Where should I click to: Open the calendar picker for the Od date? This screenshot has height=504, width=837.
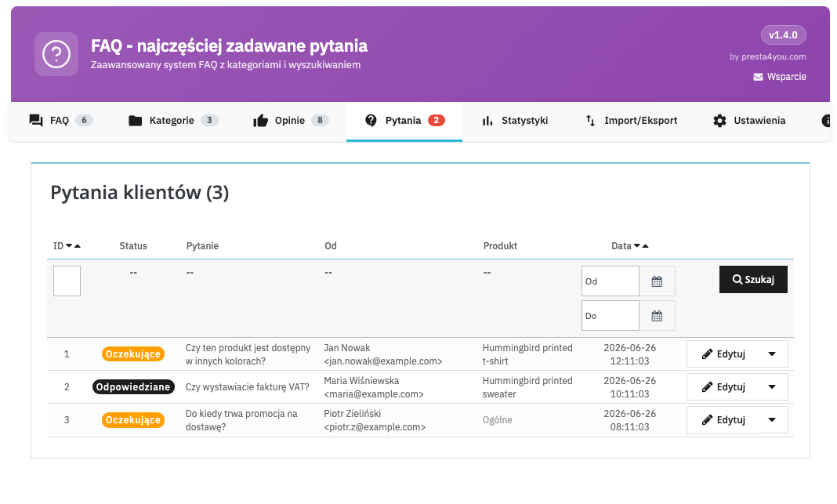pyautogui.click(x=657, y=281)
